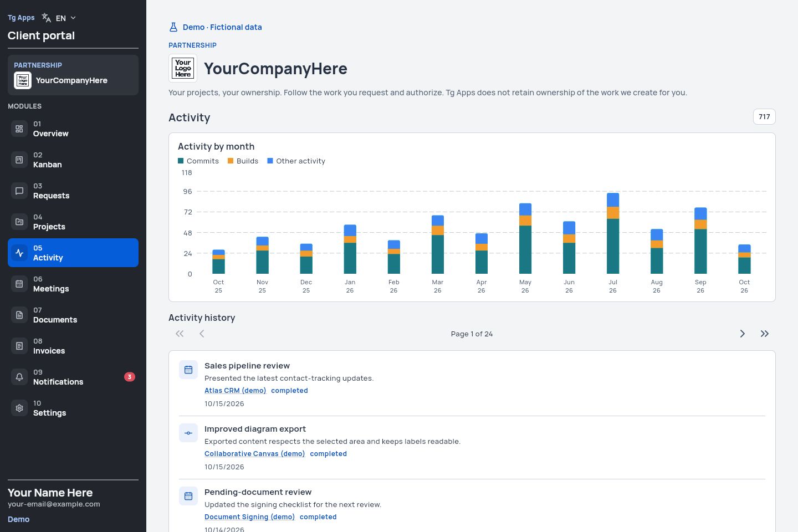
Task: Toggle the Builds legend swatch
Action: pos(231,161)
